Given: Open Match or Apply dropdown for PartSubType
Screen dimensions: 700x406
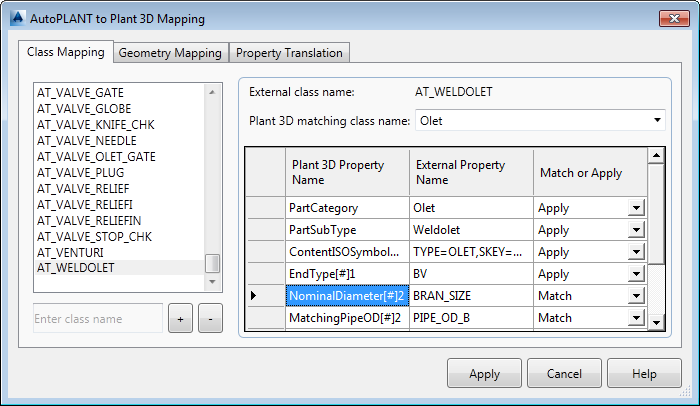Looking at the screenshot, I should 636,230.
